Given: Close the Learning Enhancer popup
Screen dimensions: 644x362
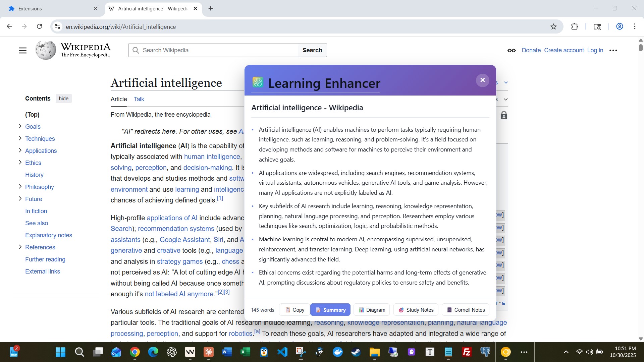Looking at the screenshot, I should [482, 80].
